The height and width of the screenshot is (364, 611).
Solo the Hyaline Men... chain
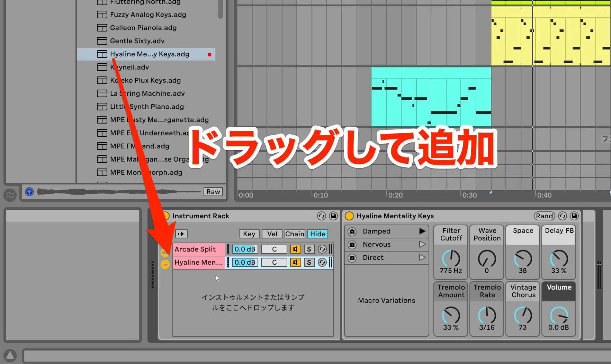pyautogui.click(x=309, y=262)
